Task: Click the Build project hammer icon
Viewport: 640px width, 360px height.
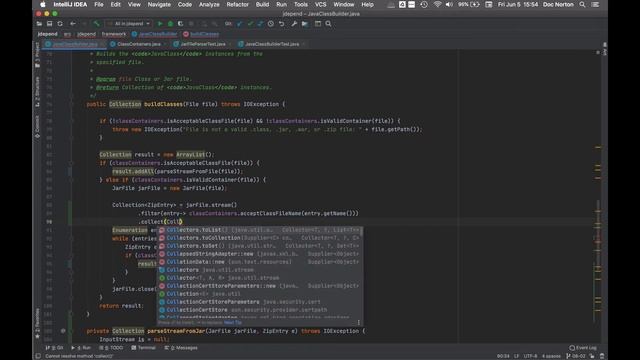Action: pos(96,24)
